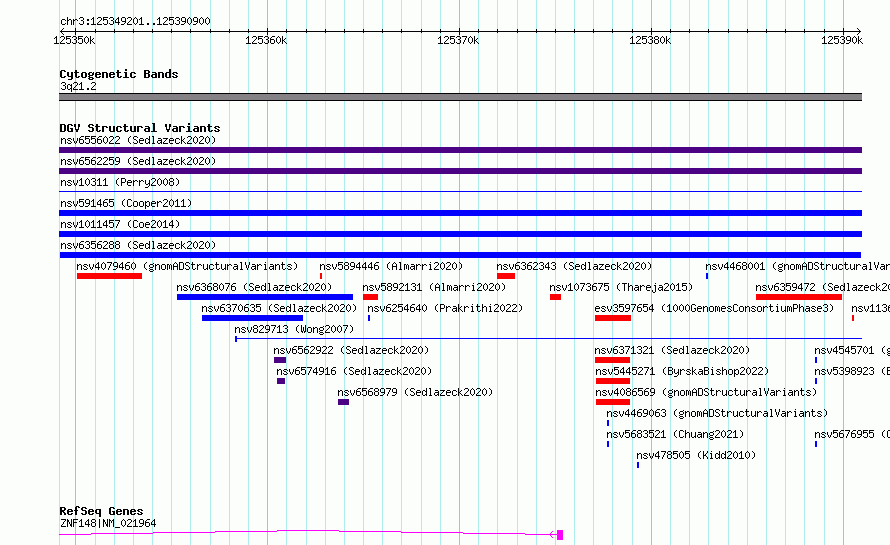Open the nsv591465 (Cooper2011) variant label
This screenshot has width=890, height=545.
click(x=126, y=203)
